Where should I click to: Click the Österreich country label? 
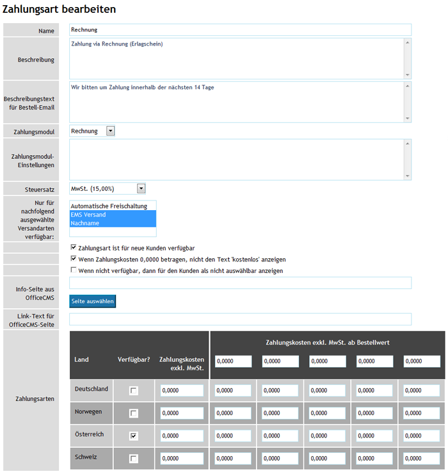click(89, 434)
